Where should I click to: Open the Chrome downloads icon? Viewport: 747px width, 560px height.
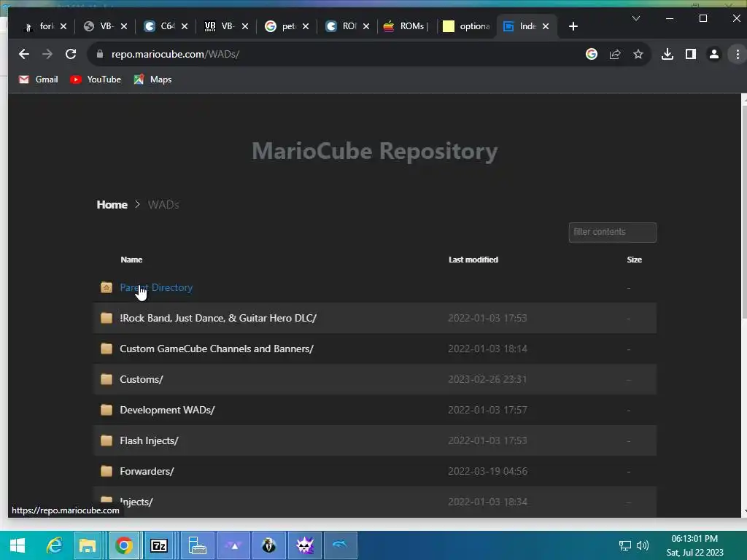click(x=667, y=54)
